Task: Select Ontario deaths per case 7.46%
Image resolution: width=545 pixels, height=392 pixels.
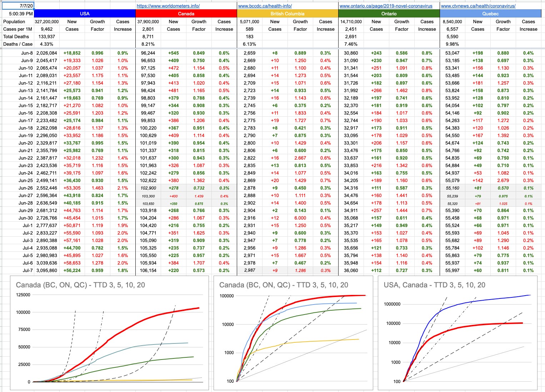Action: (351, 44)
